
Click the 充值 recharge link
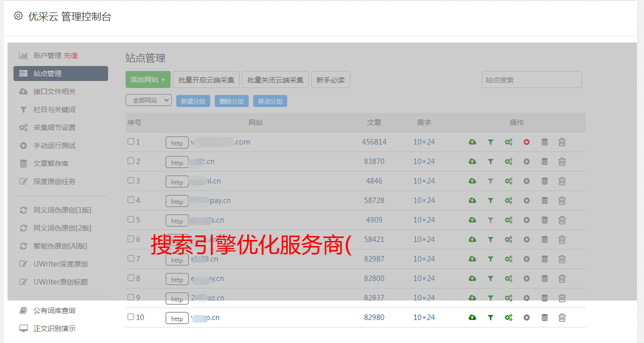tap(71, 55)
